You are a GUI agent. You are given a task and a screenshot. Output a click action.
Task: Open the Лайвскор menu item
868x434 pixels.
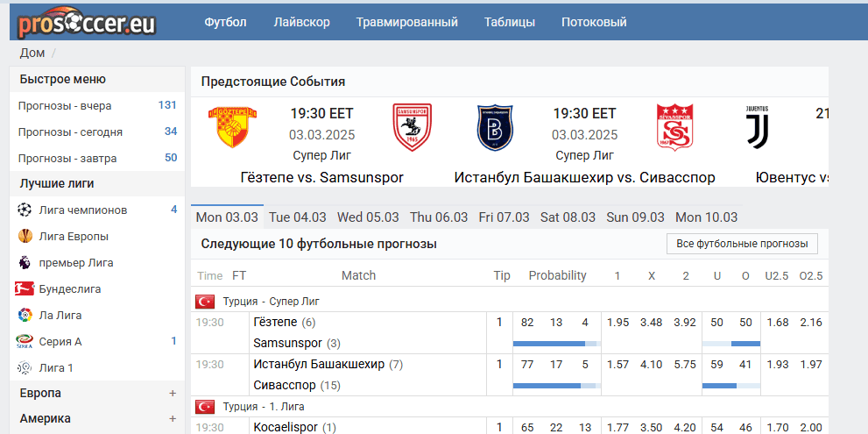(x=301, y=22)
